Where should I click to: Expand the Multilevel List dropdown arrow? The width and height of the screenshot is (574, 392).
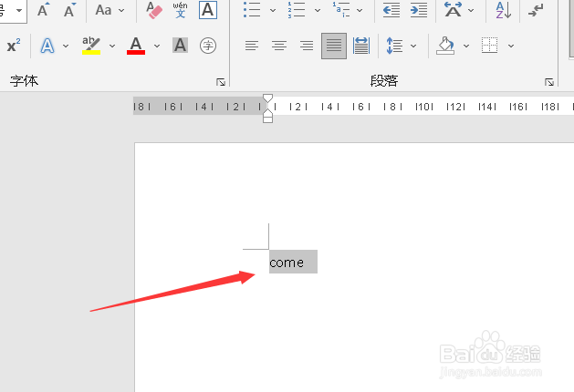360,10
